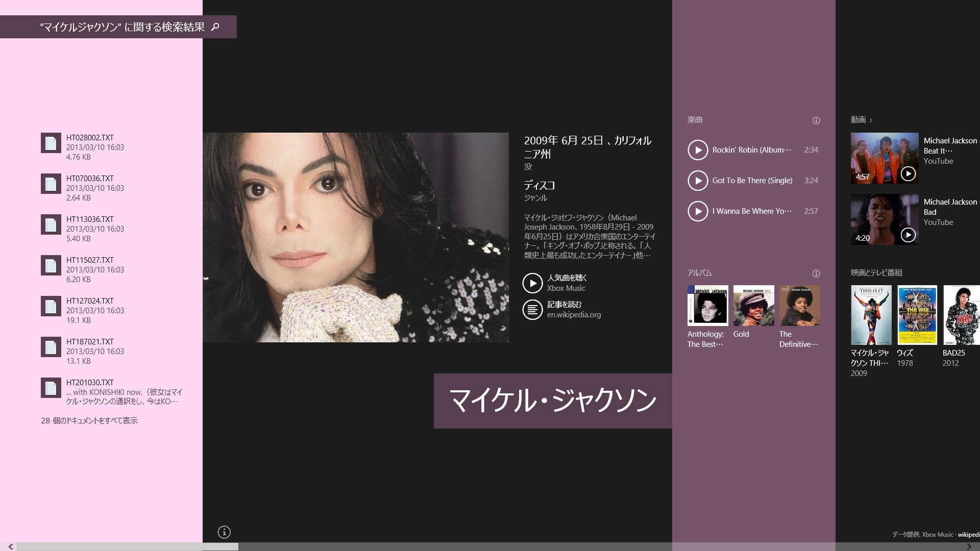Show all 28 documents link
Screen dimensions: 980x551
(x=89, y=421)
